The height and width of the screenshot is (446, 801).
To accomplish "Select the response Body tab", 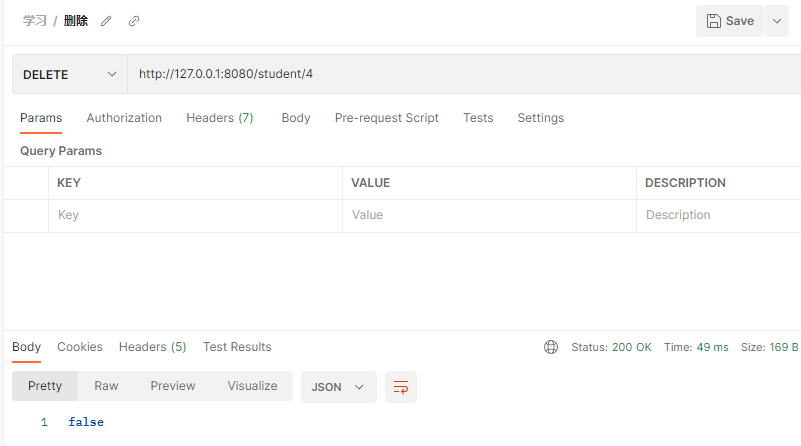I will tap(27, 347).
